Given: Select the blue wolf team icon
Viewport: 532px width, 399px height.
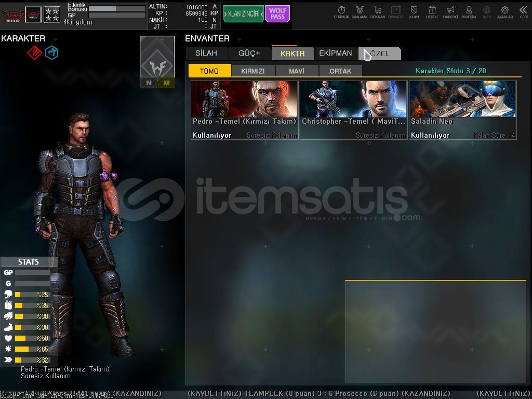Looking at the screenshot, I should click(51, 52).
